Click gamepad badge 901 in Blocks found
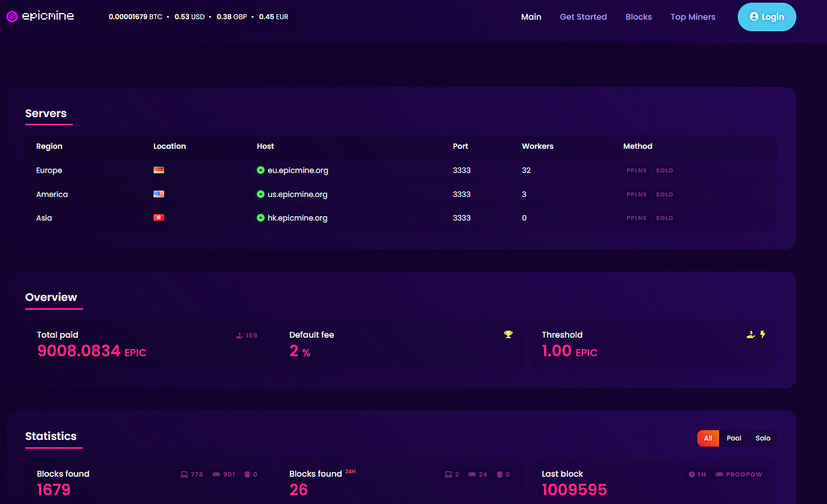This screenshot has width=827, height=504. click(224, 474)
